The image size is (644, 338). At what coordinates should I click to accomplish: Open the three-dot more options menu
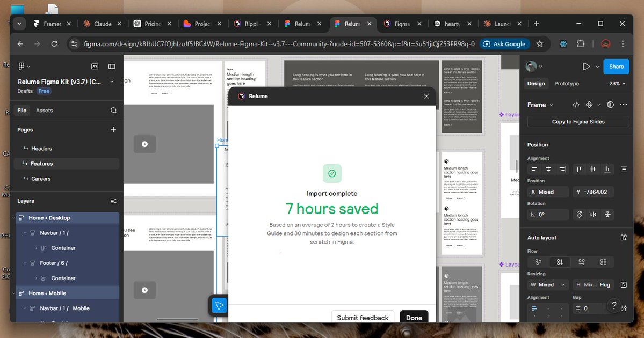pos(624,105)
